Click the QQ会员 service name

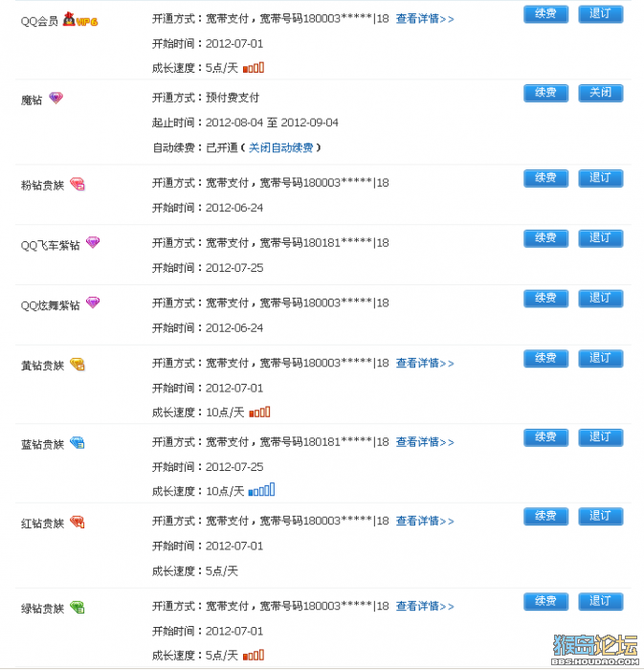point(39,21)
